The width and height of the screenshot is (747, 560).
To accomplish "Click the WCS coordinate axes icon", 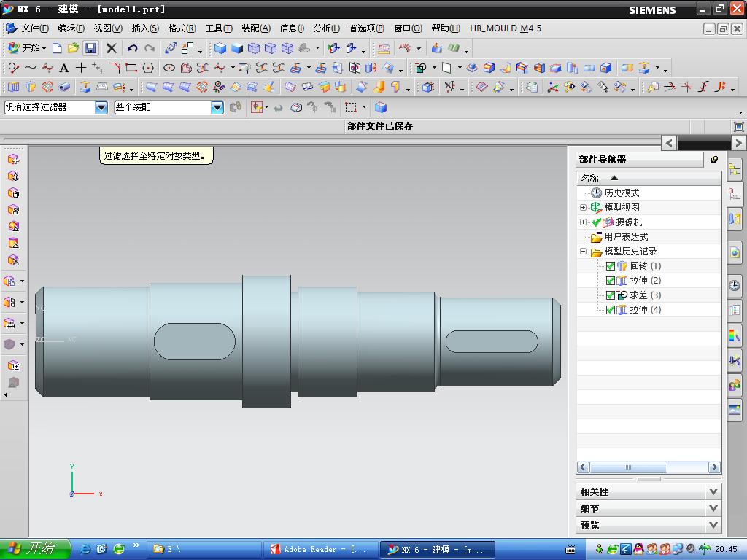I will click(x=552, y=87).
